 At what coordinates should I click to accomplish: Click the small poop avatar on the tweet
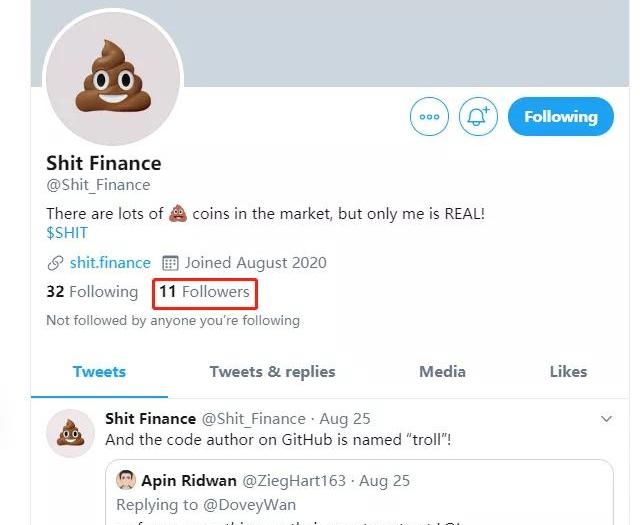coord(70,433)
